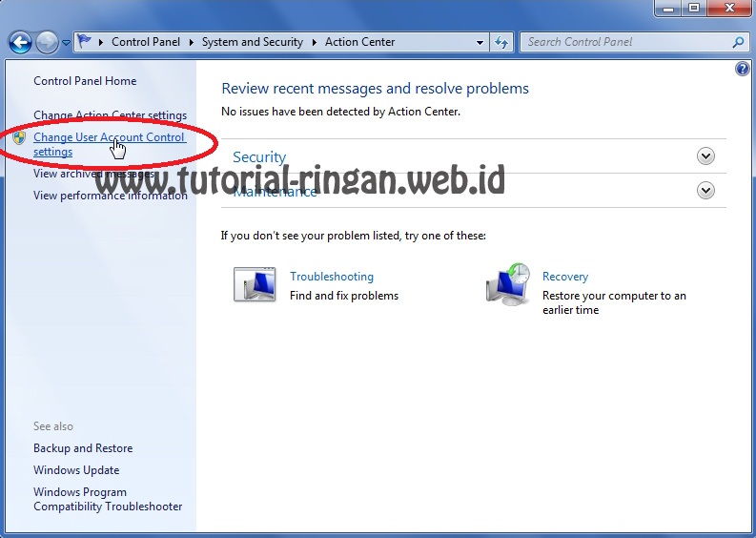This screenshot has height=538, width=756.
Task: Open the arrow after System and Security
Action: point(315,43)
